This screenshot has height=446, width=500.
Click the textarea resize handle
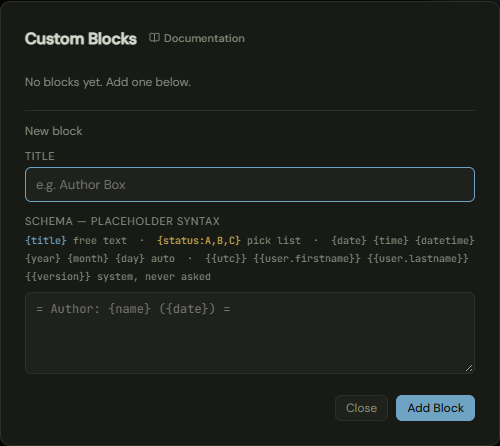point(469,368)
